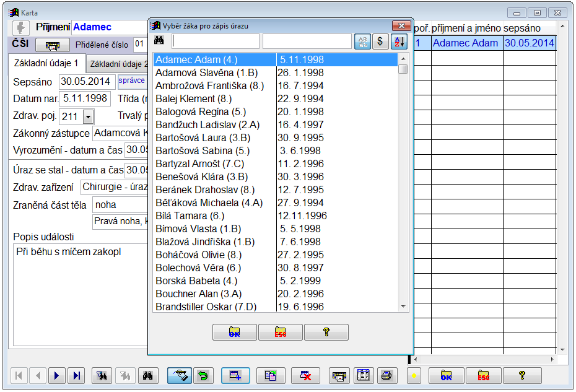This screenshot has width=576, height=392.
Task: Confirm student selection with dialog OK button
Action: coord(234,333)
